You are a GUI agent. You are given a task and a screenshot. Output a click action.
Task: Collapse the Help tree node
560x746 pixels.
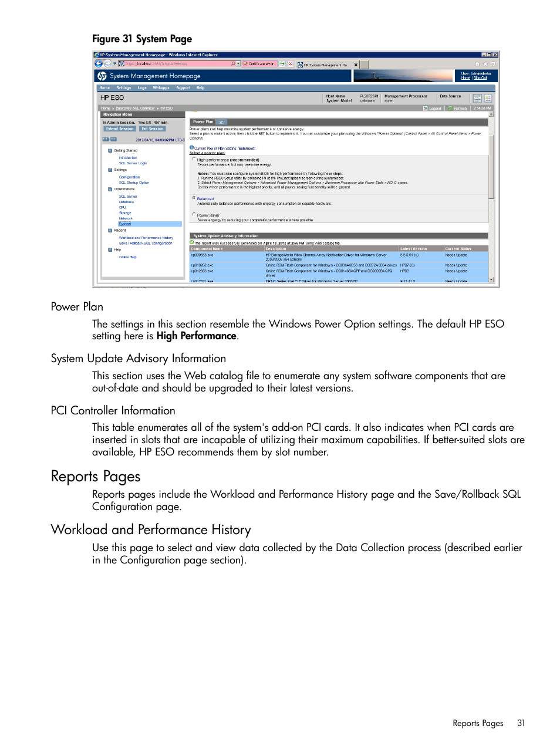point(110,249)
